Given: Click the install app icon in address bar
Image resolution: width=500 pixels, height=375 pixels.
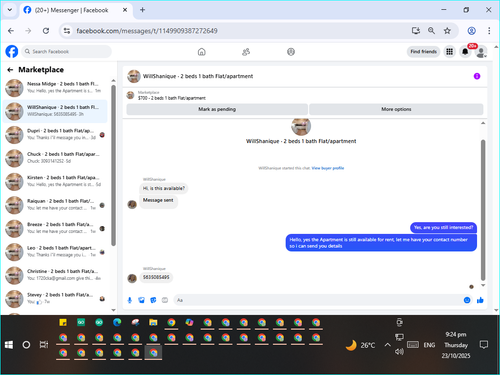Looking at the screenshot, I should (416, 31).
